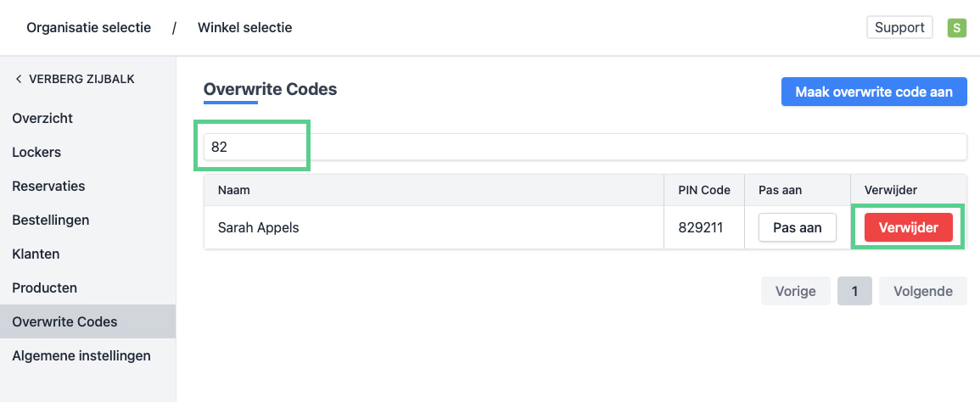Delete Sarah Appels code with Verwijder
Image resolution: width=980 pixels, height=402 pixels.
click(908, 227)
